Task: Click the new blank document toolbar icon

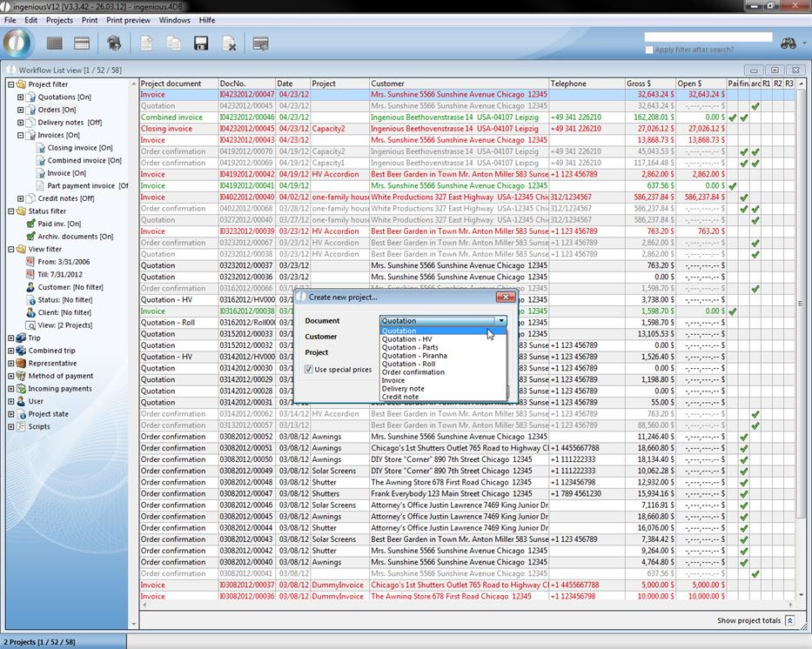Action: click(147, 43)
